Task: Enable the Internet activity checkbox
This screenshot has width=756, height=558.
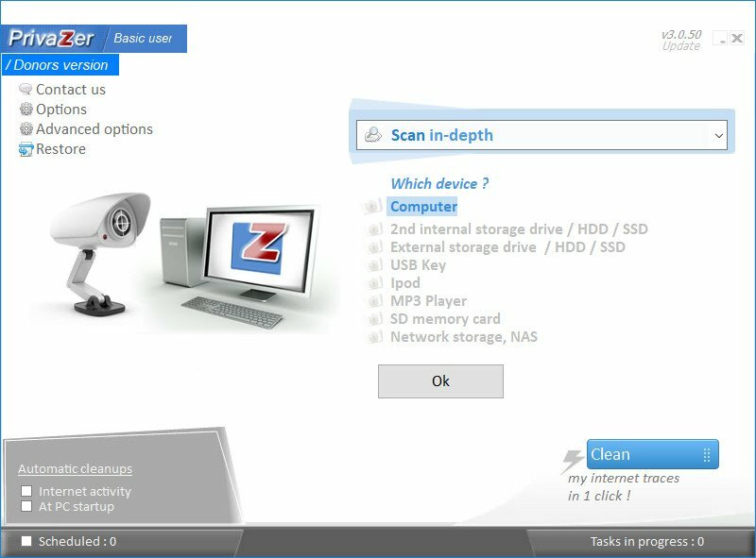Action: pos(26,491)
